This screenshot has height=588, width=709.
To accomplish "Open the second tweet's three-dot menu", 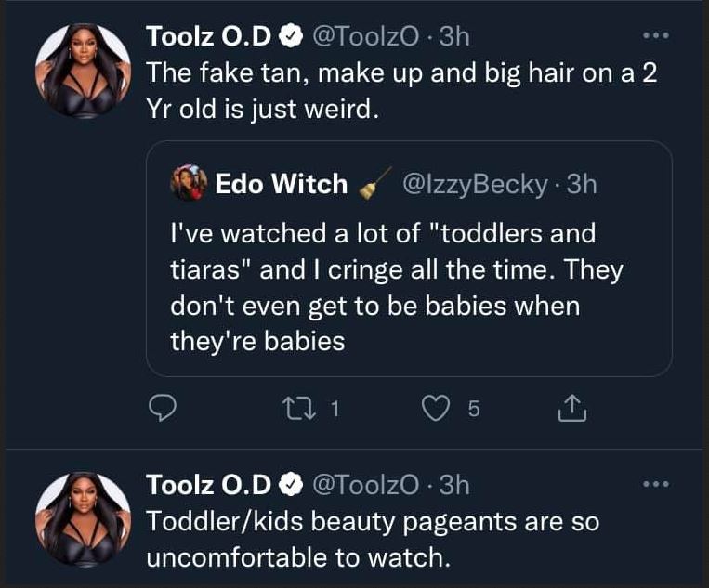I will (x=656, y=484).
